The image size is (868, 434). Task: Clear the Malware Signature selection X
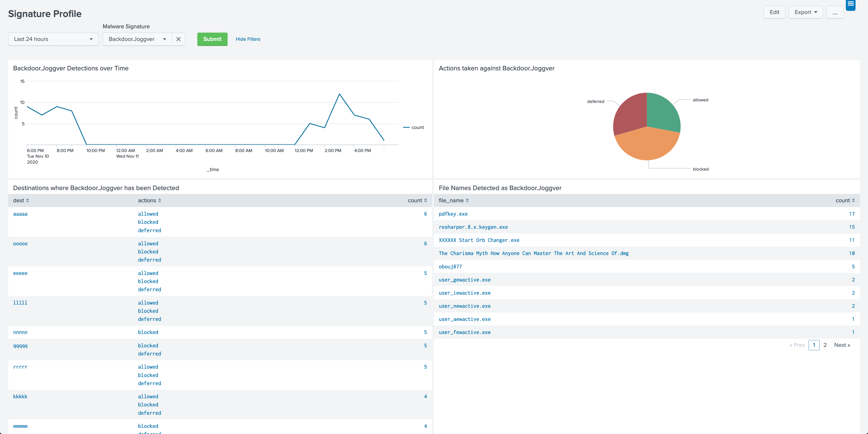click(178, 39)
